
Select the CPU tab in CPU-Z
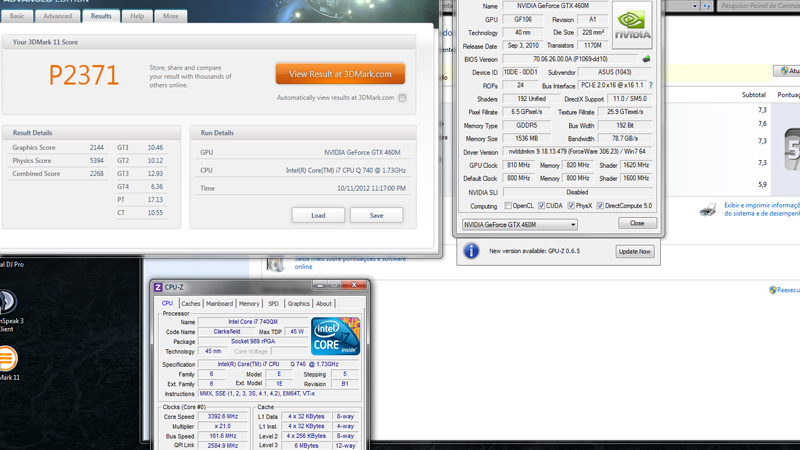click(x=167, y=303)
